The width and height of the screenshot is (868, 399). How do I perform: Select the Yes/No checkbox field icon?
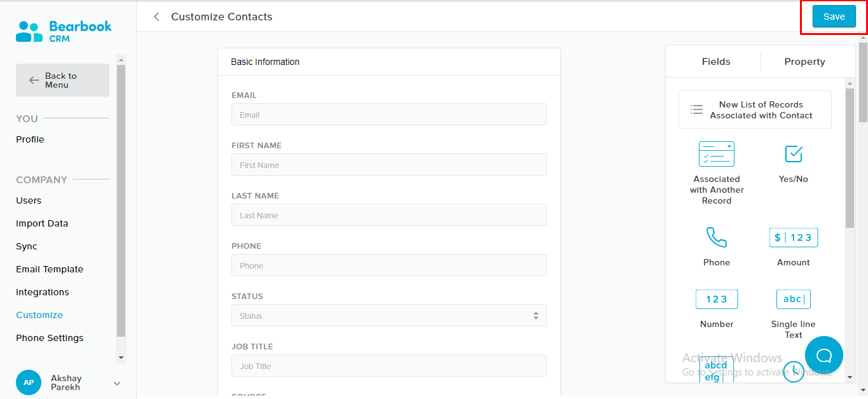pos(794,154)
